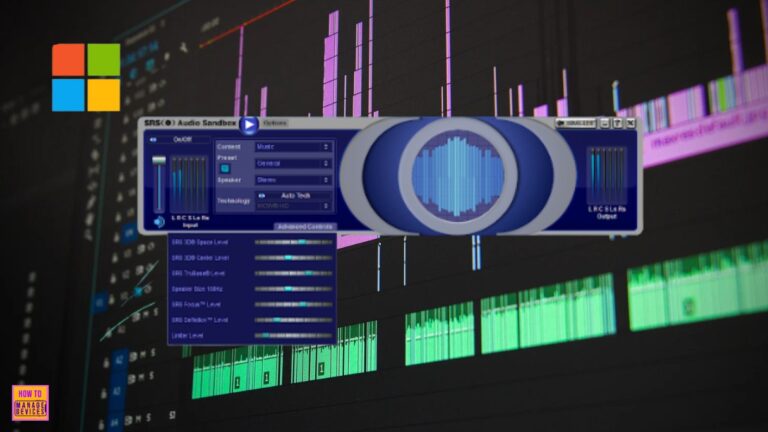Screen dimensions: 768x432
Task: Click the teal preset save icon
Action: [225, 168]
